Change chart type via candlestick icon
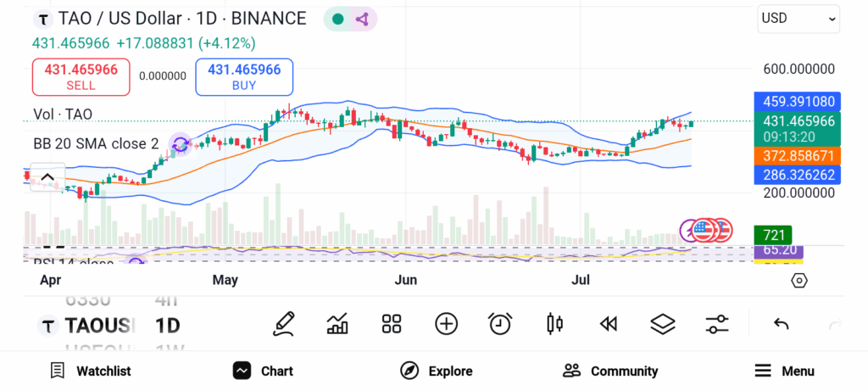This screenshot has height=391, width=868. click(554, 324)
